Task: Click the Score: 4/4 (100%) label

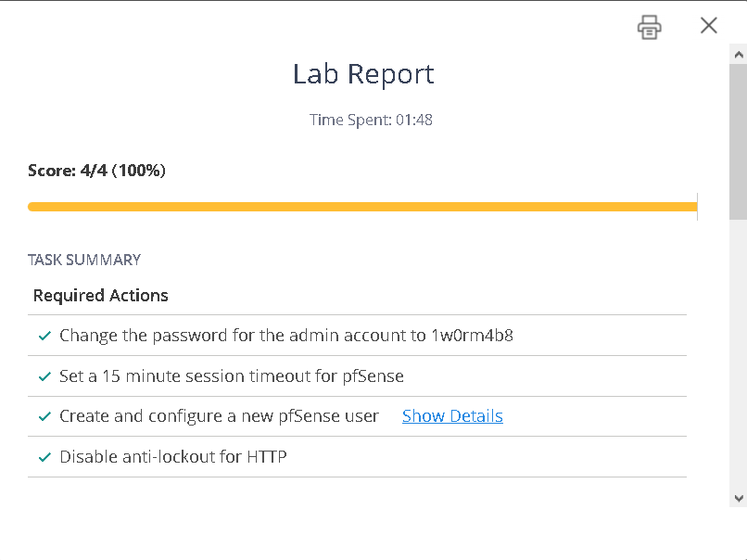Action: click(x=96, y=171)
